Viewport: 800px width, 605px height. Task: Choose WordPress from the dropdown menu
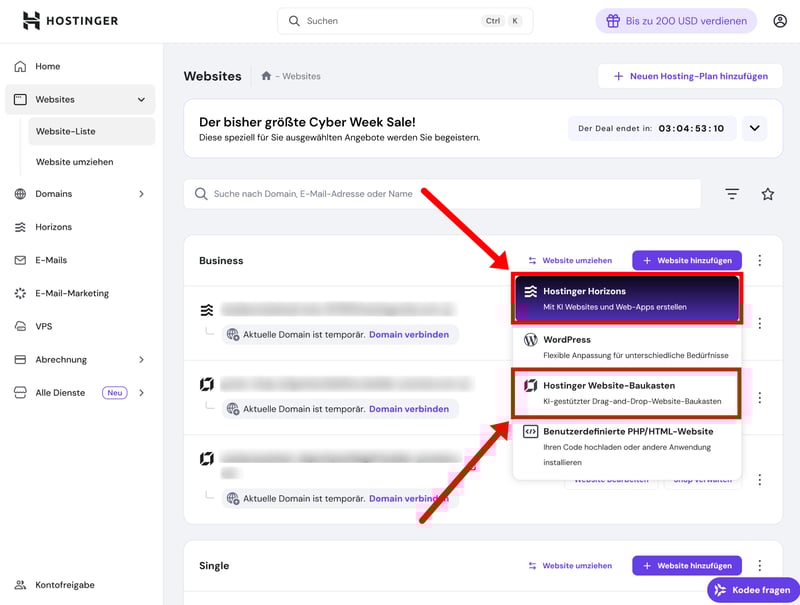pyautogui.click(x=627, y=347)
